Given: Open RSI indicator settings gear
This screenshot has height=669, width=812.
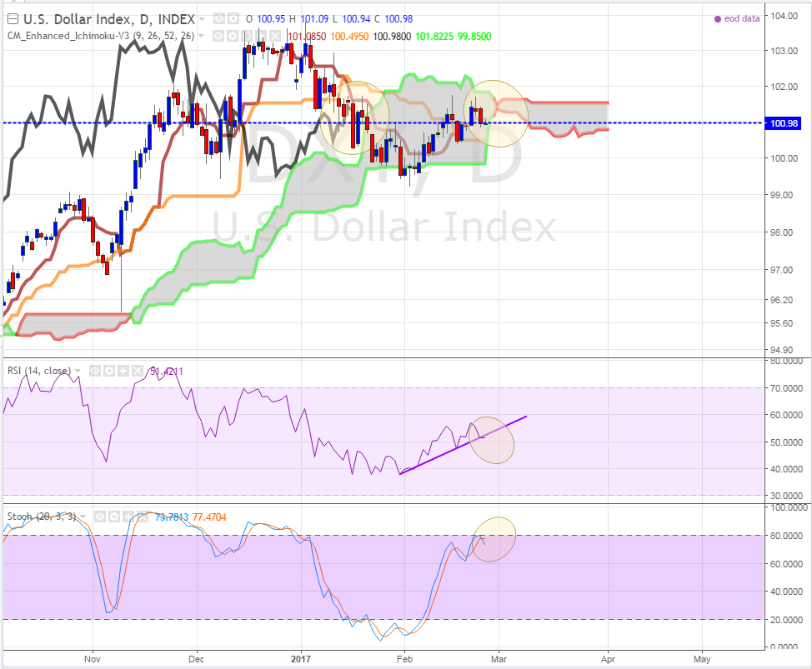Looking at the screenshot, I should (x=108, y=371).
